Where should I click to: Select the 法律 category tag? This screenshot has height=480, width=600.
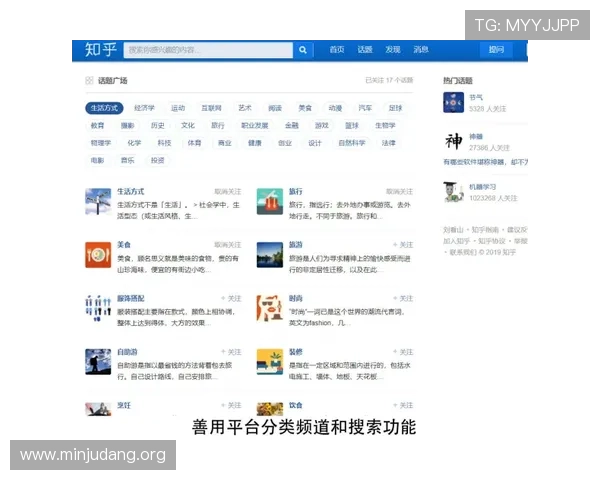pos(388,143)
